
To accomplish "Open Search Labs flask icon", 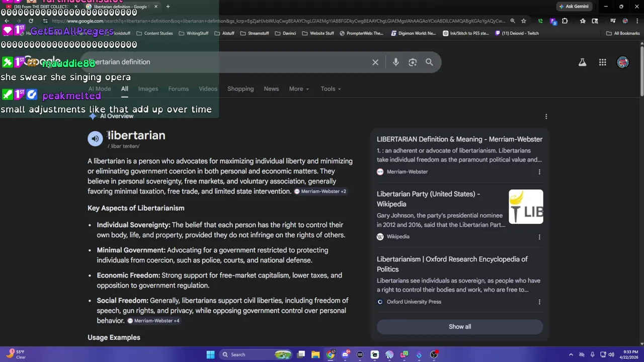I will coord(582,62).
